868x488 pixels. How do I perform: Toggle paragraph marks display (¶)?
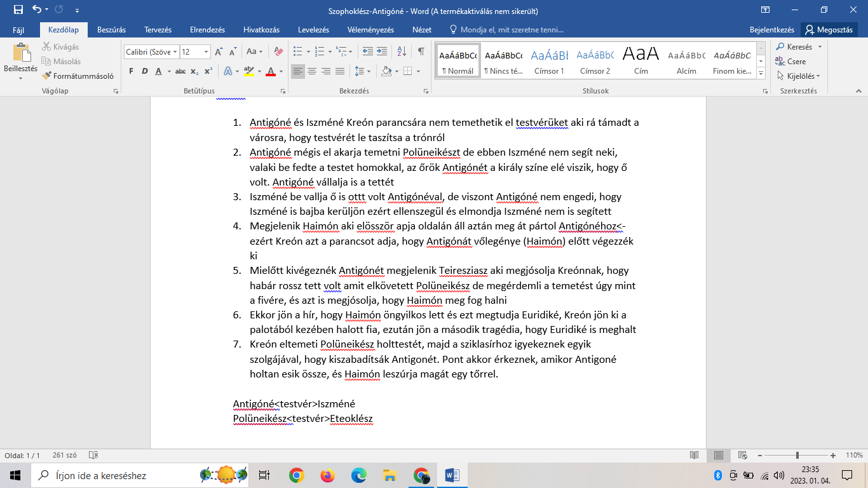421,51
